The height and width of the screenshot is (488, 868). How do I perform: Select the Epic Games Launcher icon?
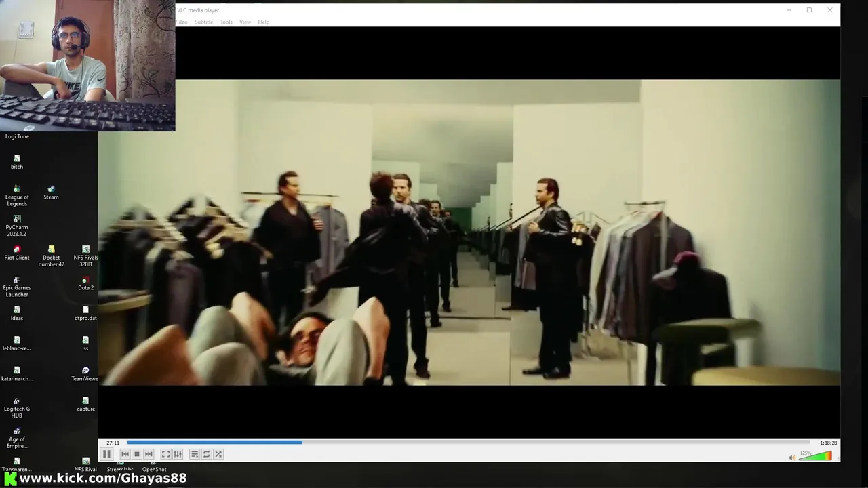coord(17,287)
